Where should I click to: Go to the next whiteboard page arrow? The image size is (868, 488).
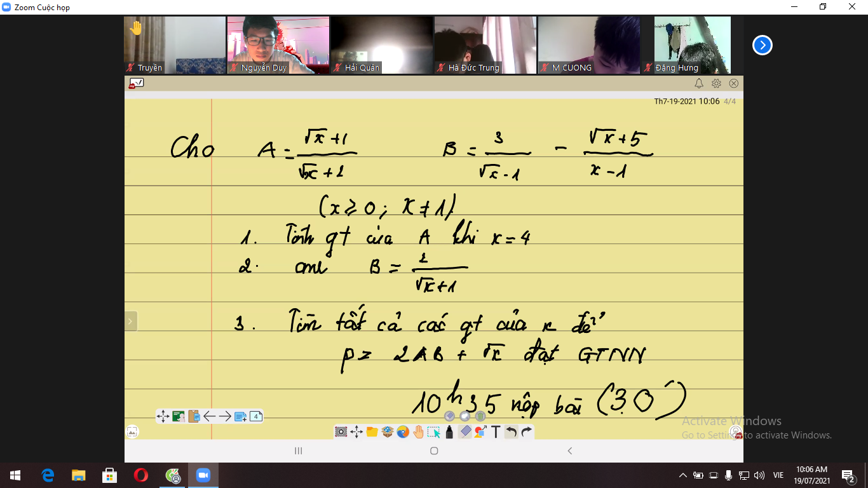pos(225,417)
